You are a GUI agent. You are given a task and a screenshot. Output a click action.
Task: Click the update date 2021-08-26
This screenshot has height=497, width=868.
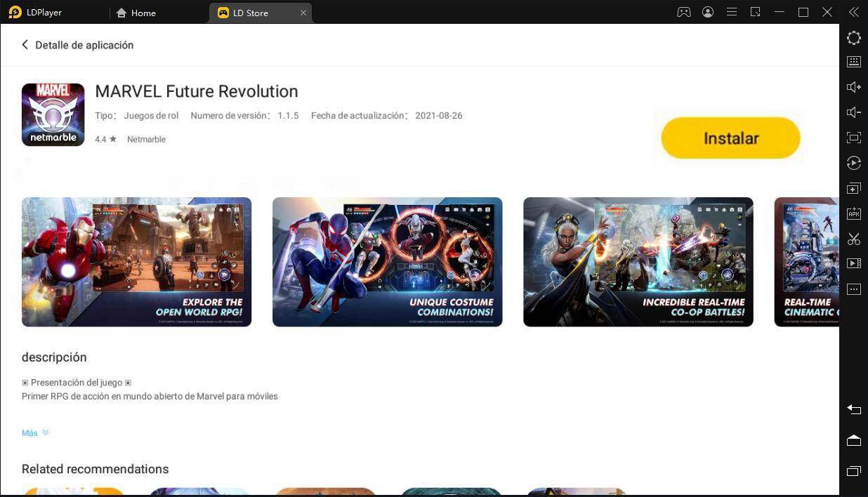click(x=439, y=116)
